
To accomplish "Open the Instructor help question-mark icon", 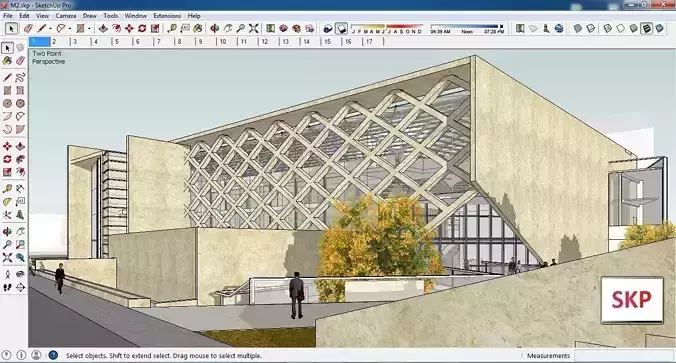I will pyautogui.click(x=53, y=355).
